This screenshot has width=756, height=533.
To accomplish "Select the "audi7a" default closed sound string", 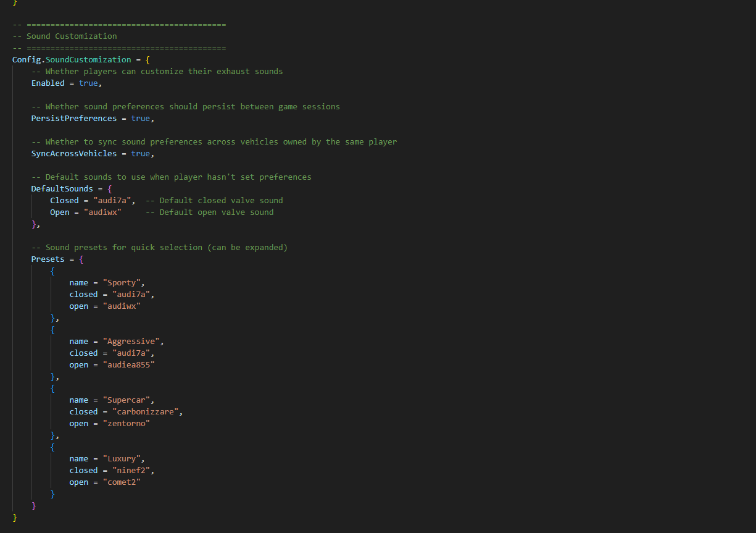I will (112, 200).
